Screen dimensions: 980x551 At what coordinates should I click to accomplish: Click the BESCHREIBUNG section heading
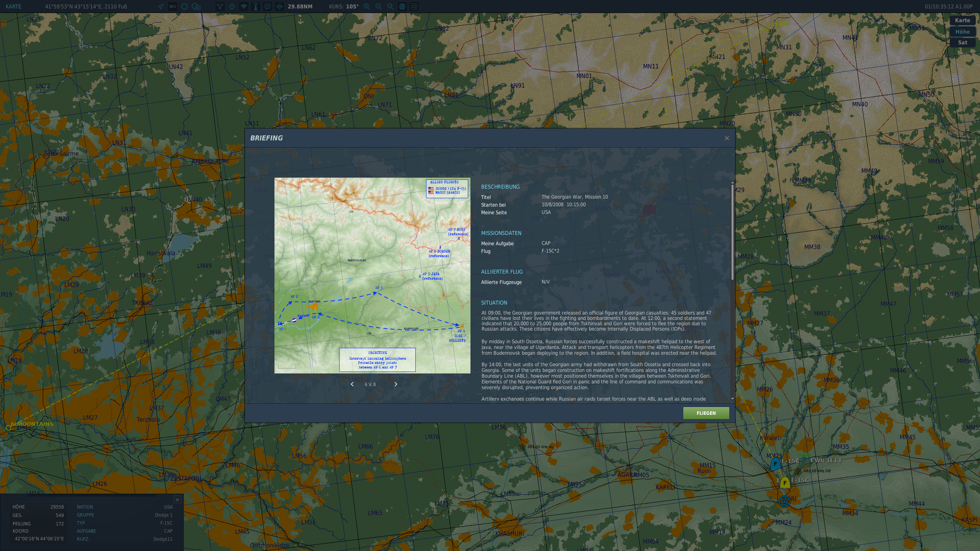pos(500,187)
